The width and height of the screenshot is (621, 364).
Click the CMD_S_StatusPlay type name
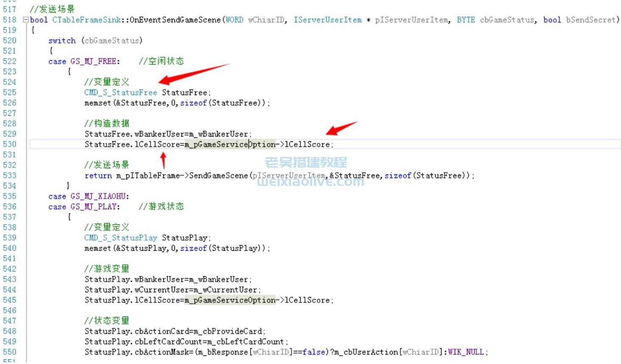click(120, 238)
